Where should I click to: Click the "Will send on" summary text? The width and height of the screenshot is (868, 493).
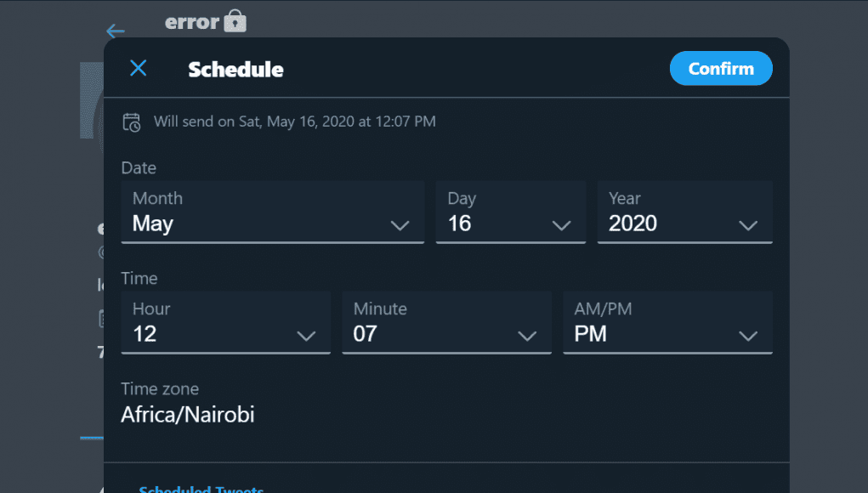click(294, 122)
